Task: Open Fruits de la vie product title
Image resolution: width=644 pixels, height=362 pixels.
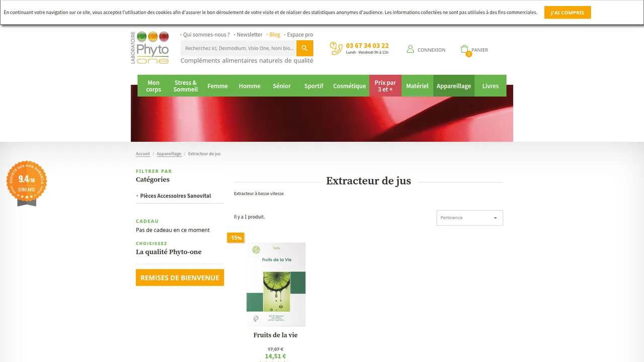Action: pyautogui.click(x=275, y=335)
